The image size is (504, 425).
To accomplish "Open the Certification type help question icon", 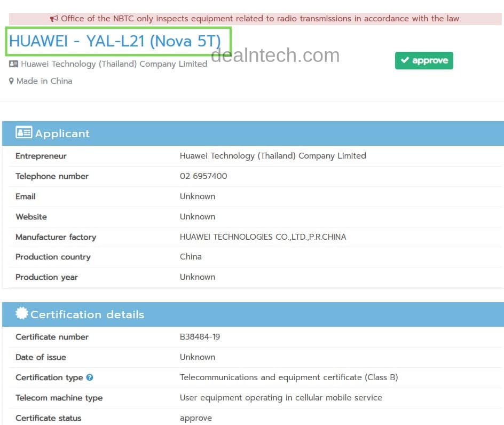I will (90, 377).
